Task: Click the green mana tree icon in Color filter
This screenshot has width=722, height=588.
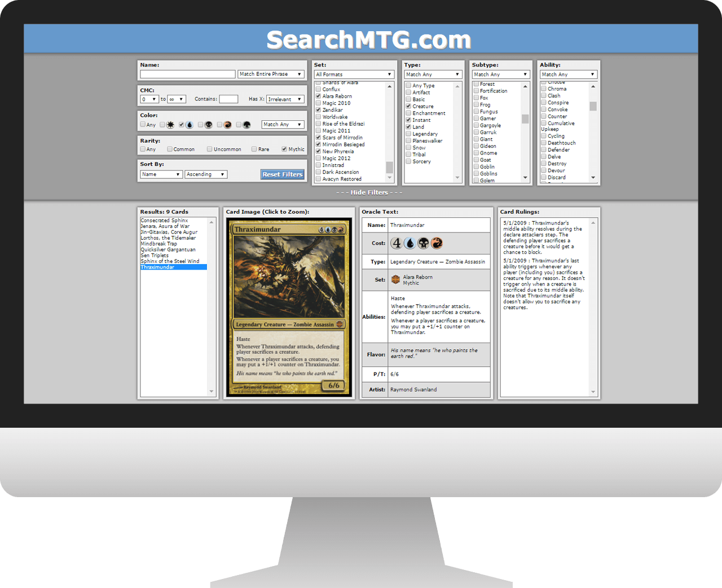Action: [x=246, y=125]
